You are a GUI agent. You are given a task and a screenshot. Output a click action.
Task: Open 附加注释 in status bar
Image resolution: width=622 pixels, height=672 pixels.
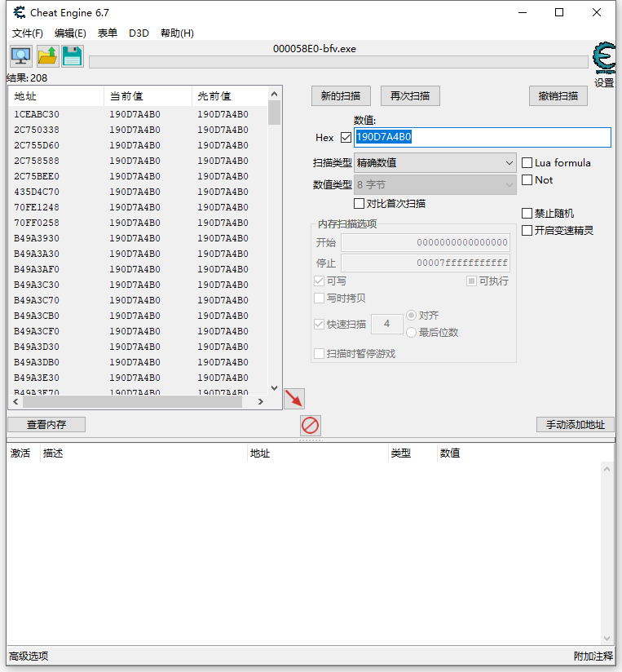click(x=593, y=657)
